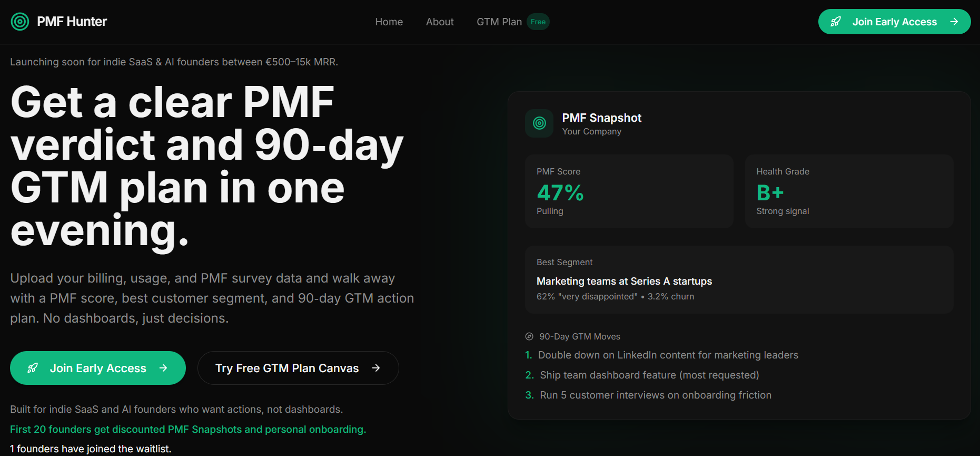Click the target icon on the PMF Snapshot card
The image size is (980, 456).
click(539, 123)
